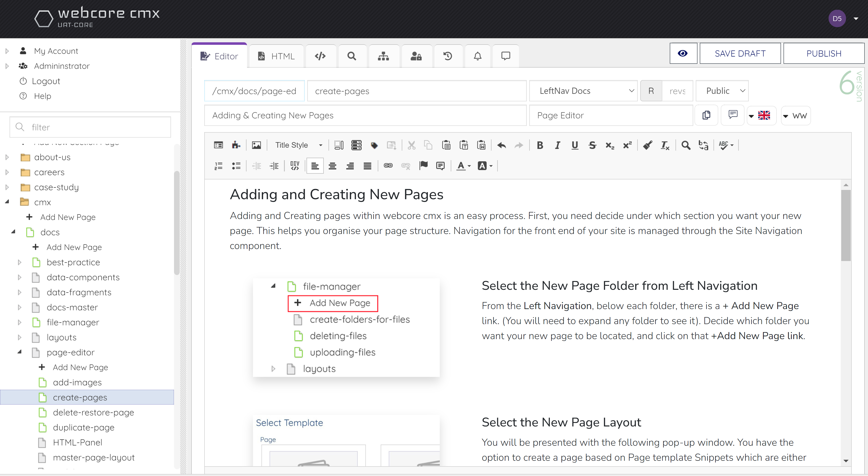Click the cut scissors icon
The image size is (868, 476).
(411, 145)
